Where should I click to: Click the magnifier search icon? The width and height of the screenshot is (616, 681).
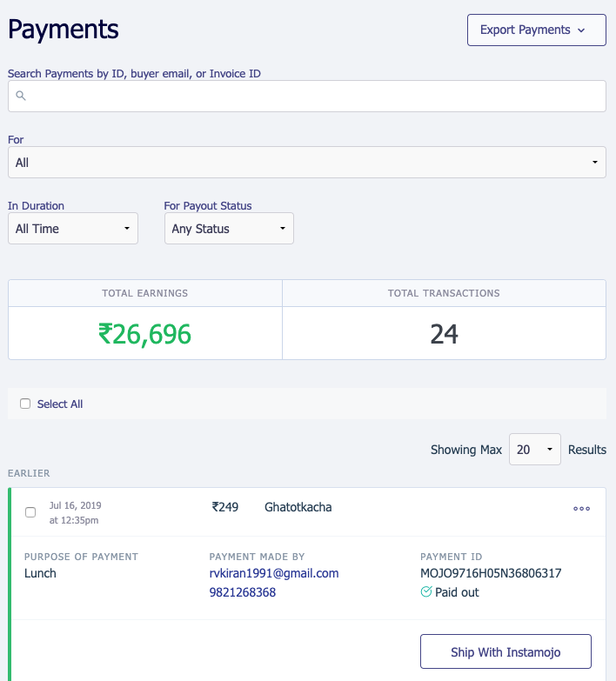[x=21, y=97]
